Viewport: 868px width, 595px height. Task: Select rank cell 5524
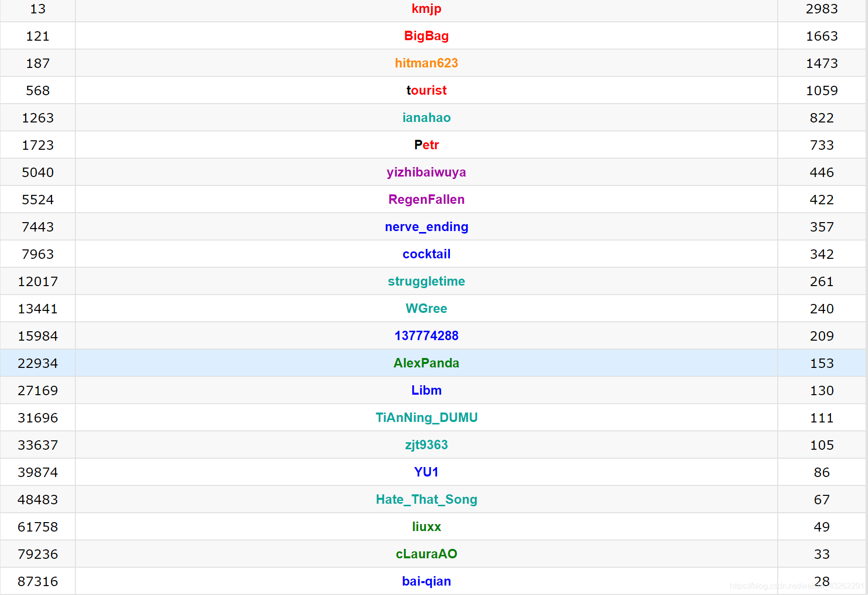38,199
